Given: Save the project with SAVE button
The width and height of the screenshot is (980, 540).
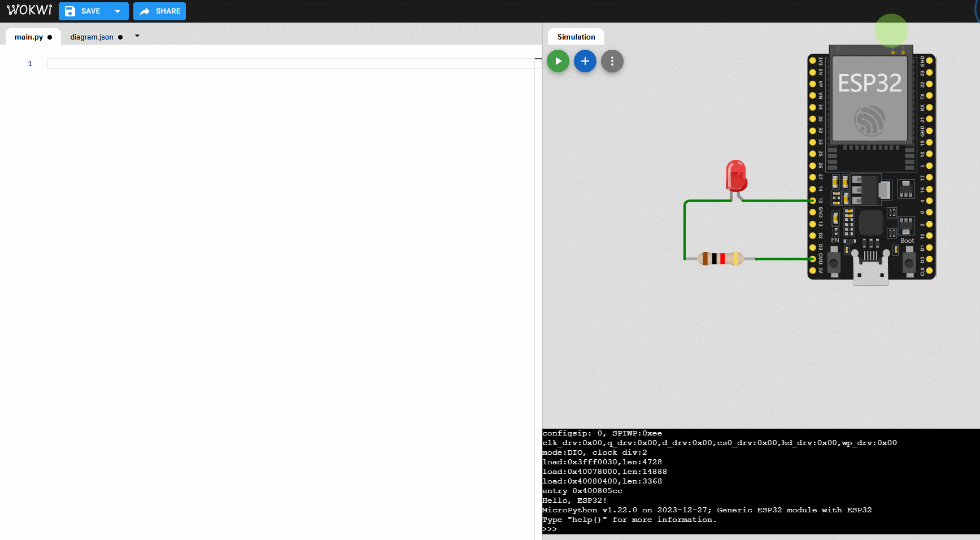Looking at the screenshot, I should [82, 11].
